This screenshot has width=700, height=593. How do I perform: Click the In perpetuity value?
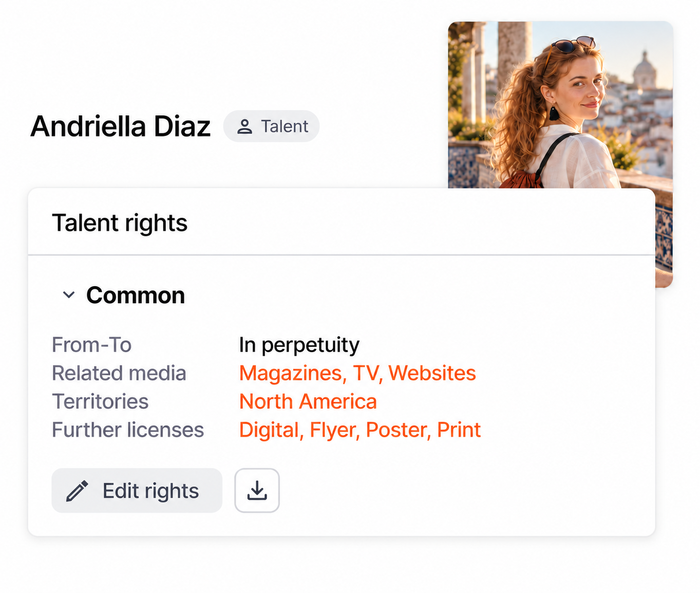299,345
